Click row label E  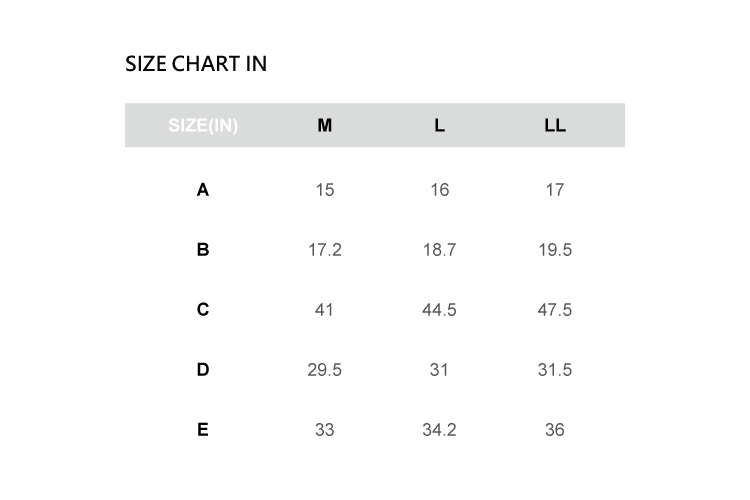point(203,430)
